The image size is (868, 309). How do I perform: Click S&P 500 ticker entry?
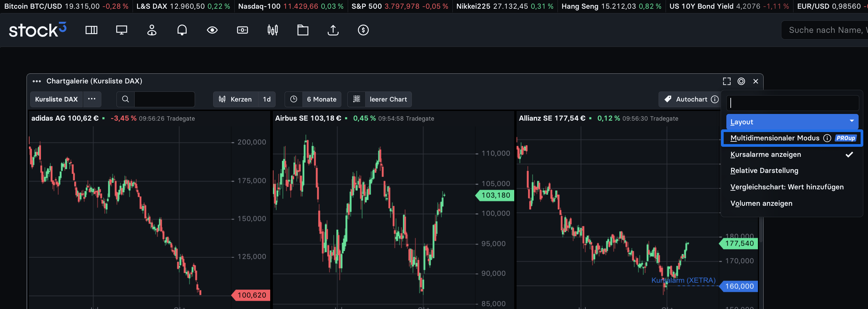[x=400, y=6]
